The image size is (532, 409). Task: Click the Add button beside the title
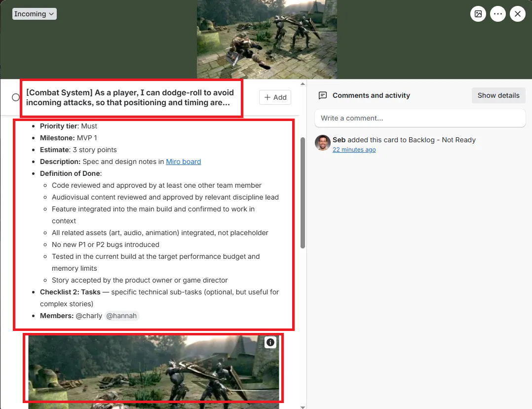click(x=275, y=97)
